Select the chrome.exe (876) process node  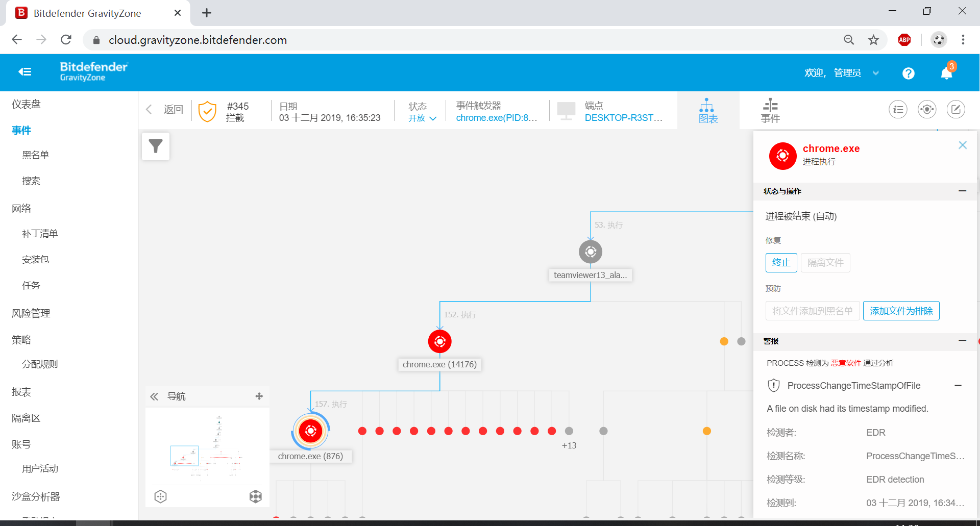pyautogui.click(x=310, y=431)
